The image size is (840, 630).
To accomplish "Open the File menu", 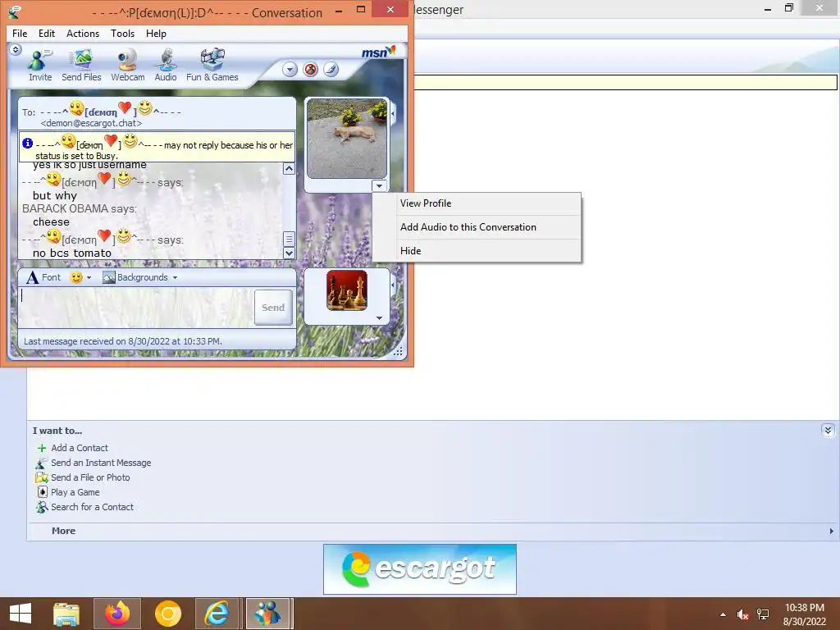I will tap(20, 33).
